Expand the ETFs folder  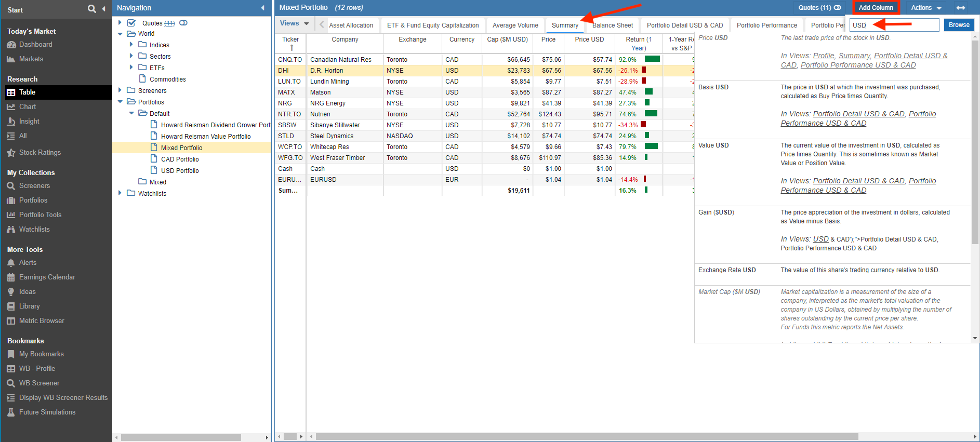point(131,68)
